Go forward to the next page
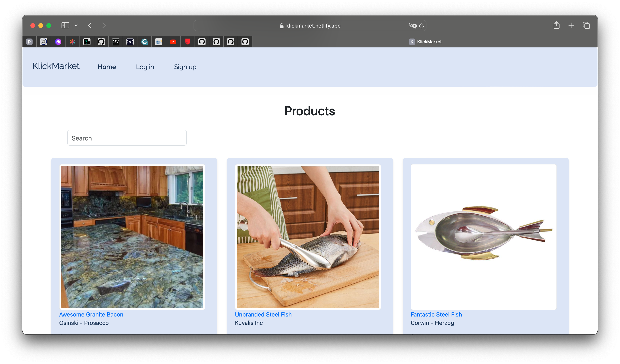Image resolution: width=620 pixels, height=364 pixels. pos(104,25)
